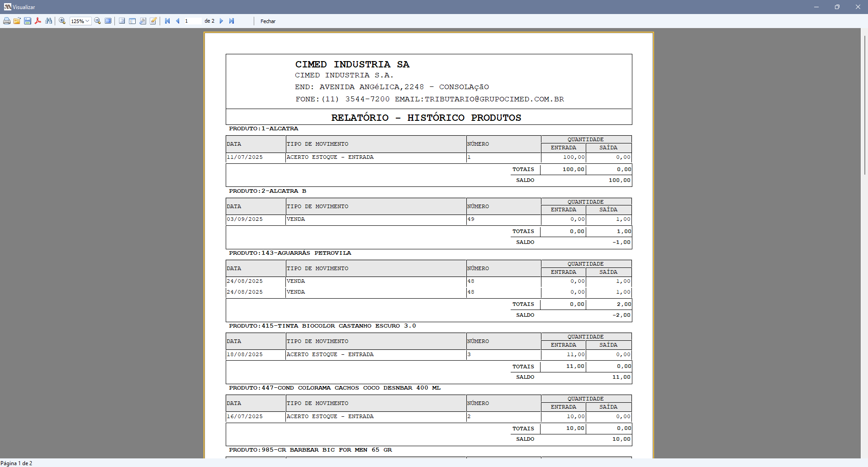Go to the next page

click(x=221, y=21)
